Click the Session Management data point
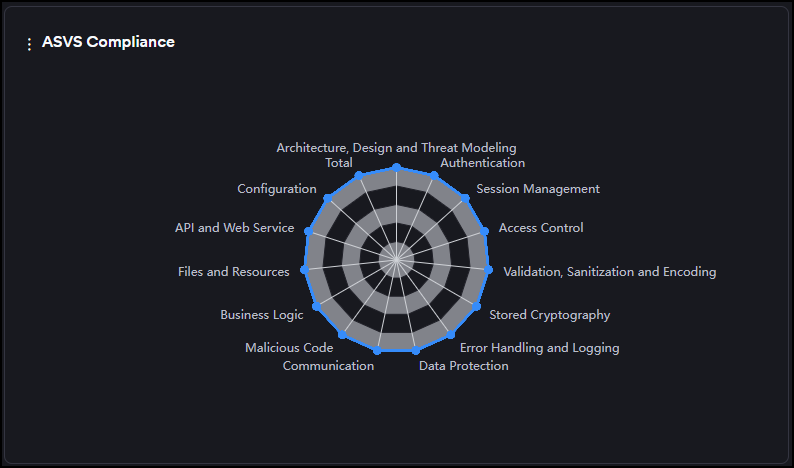Viewport: 794px width, 468px height. point(466,196)
